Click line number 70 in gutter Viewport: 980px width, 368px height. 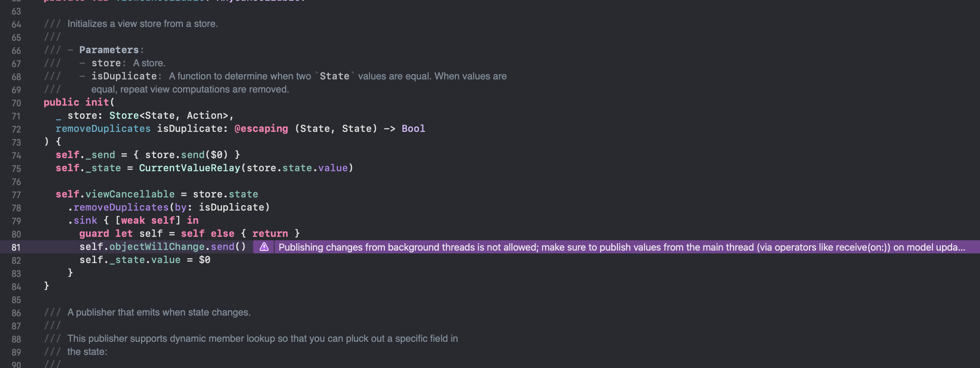(x=16, y=103)
